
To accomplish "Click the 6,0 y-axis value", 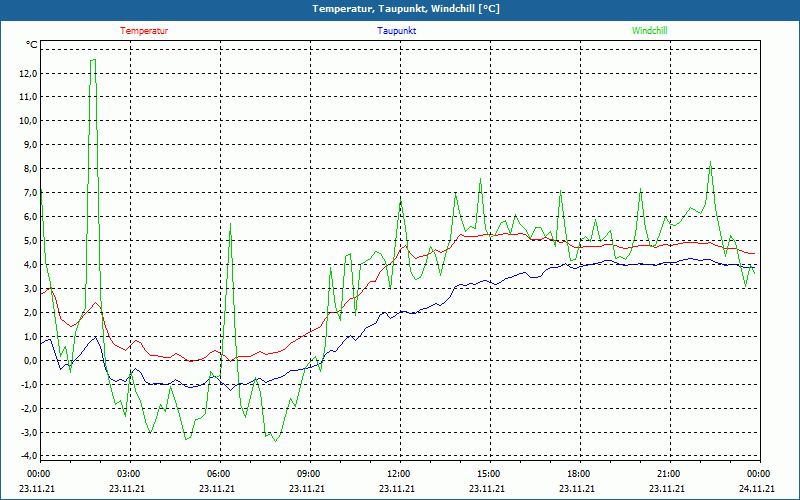I will click(x=30, y=217).
